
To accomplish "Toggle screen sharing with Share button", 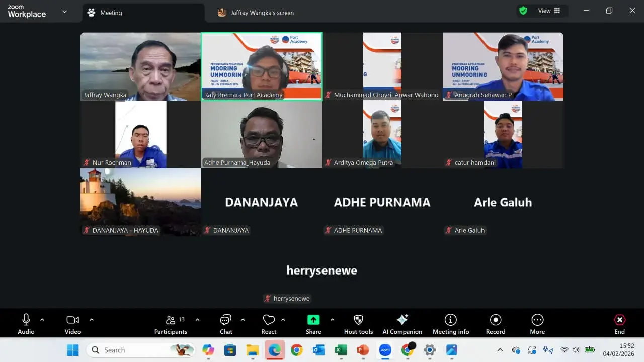I will click(313, 324).
